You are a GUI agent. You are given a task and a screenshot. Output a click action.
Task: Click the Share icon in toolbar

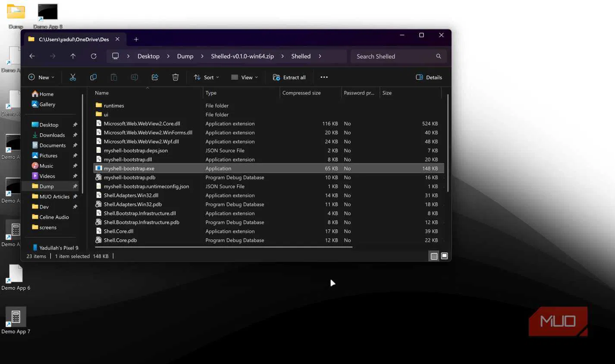click(155, 77)
